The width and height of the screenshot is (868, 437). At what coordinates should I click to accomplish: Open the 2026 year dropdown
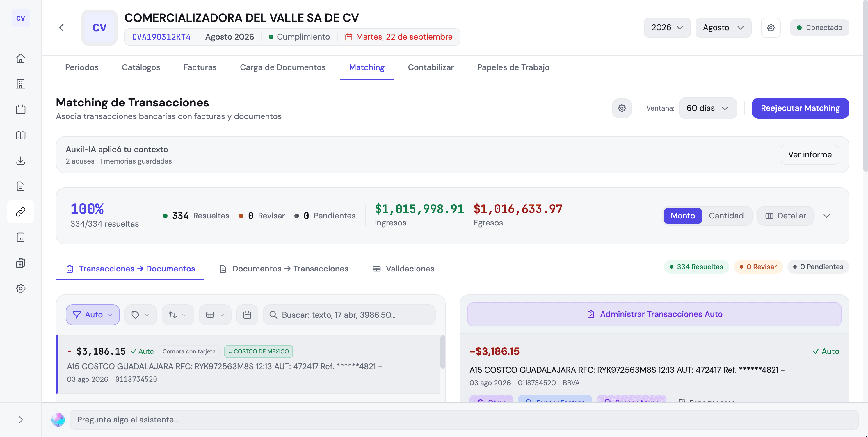(x=667, y=28)
